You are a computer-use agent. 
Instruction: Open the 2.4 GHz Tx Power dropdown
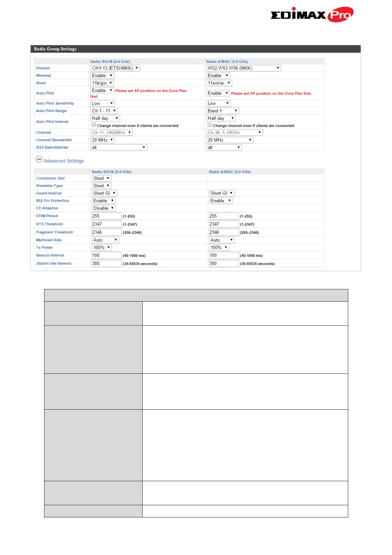coord(102,248)
